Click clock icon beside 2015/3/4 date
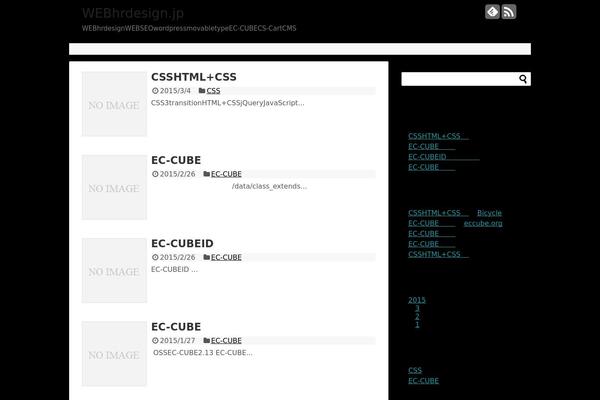600x400 pixels. (155, 91)
